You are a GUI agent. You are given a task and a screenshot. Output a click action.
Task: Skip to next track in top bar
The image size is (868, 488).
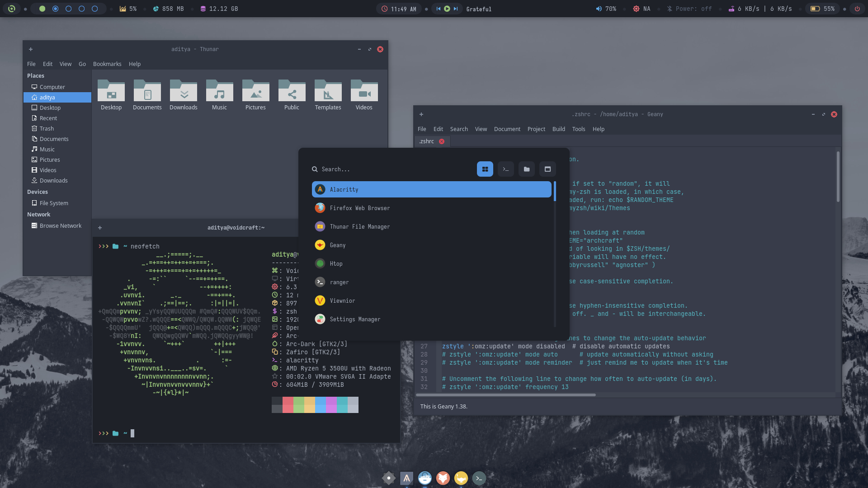[456, 9]
